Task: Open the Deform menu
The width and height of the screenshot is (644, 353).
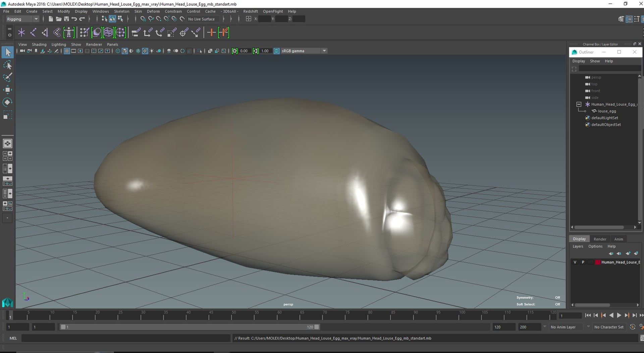Action: coord(153,11)
